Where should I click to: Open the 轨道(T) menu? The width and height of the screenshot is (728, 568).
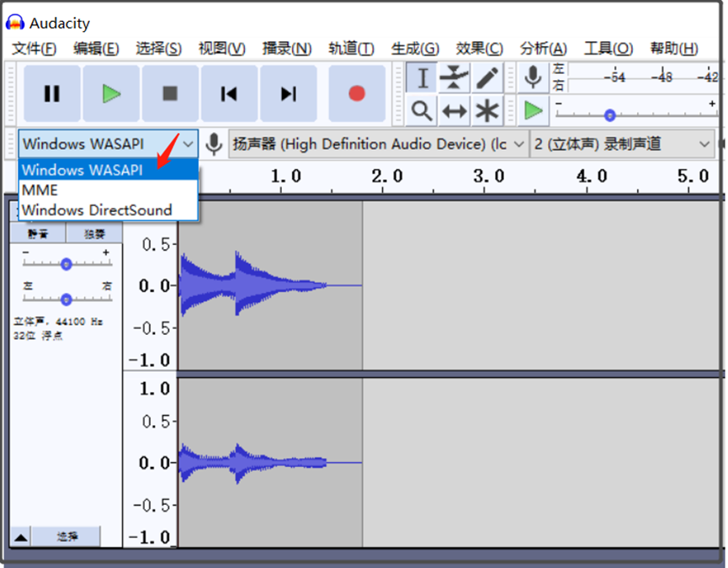(352, 48)
